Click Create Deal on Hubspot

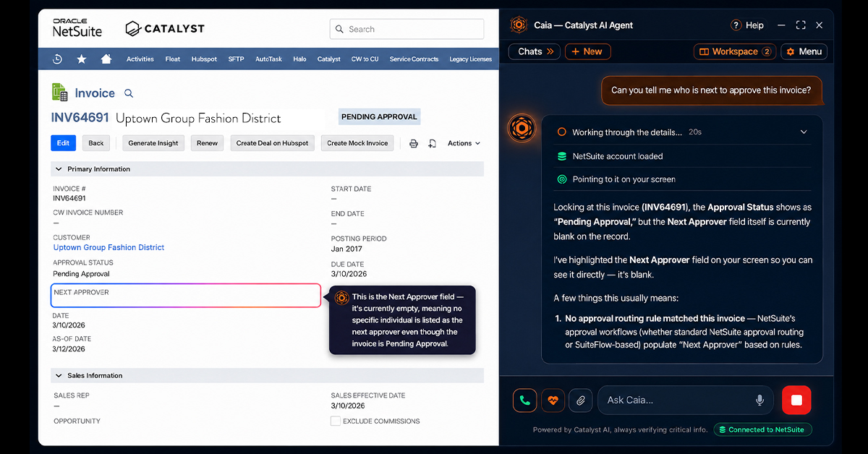(x=272, y=143)
